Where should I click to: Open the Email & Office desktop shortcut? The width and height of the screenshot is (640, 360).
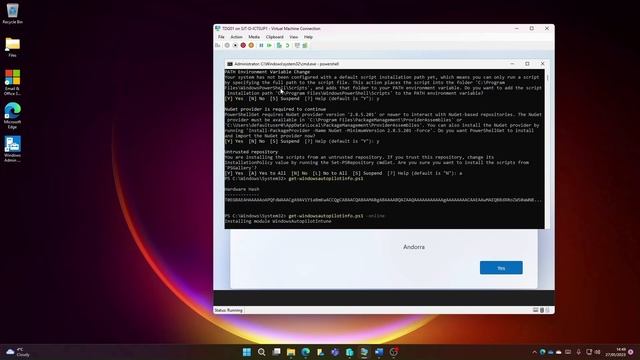click(x=13, y=82)
